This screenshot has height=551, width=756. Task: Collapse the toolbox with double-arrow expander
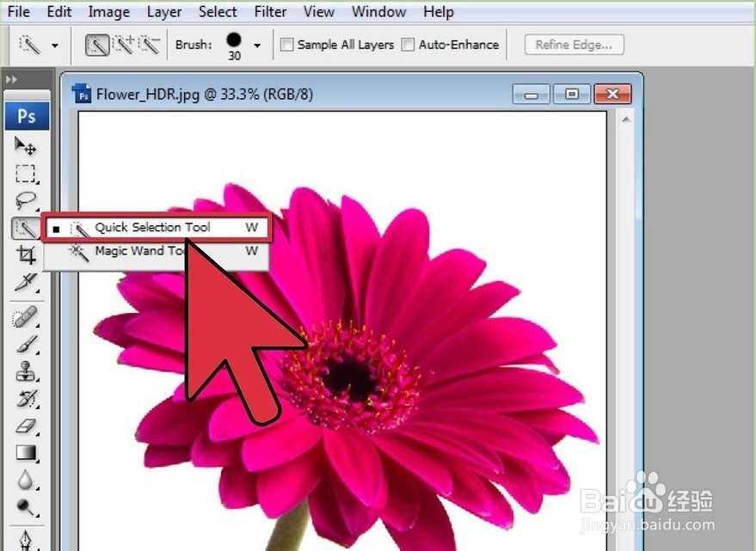11,80
